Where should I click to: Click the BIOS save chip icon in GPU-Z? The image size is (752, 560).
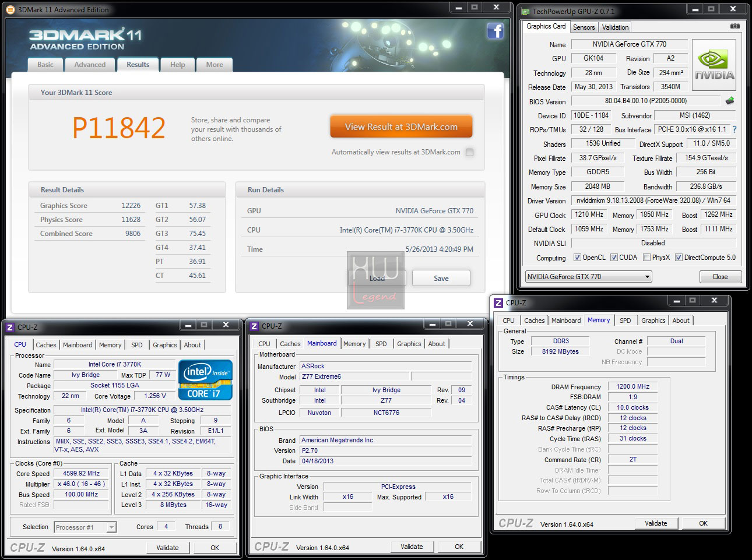729,101
